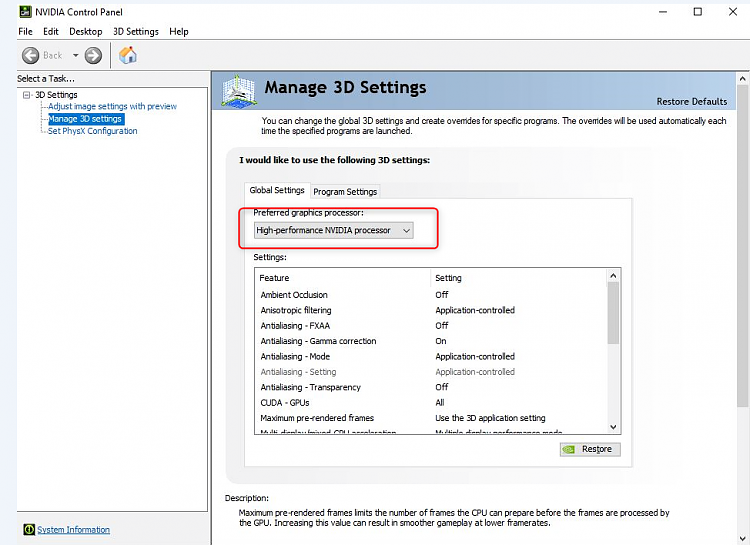Screen dimensions: 750x545
Task: Open the Desktop menu
Action: (x=86, y=32)
